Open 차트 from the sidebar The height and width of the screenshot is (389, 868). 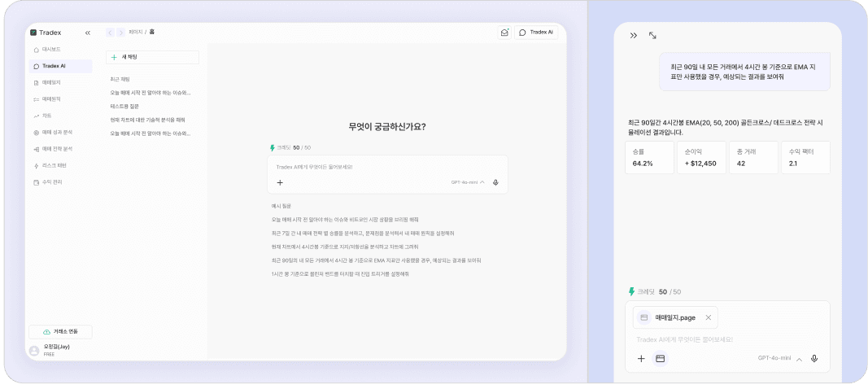(x=60, y=116)
